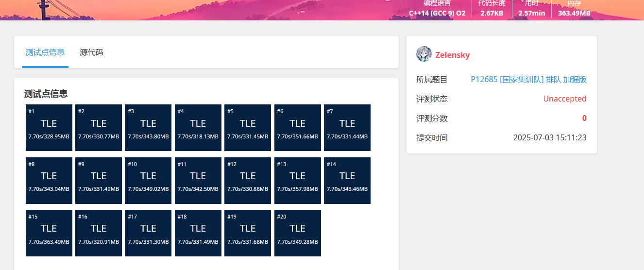Select test point #6 with 351.66MB

click(298, 128)
